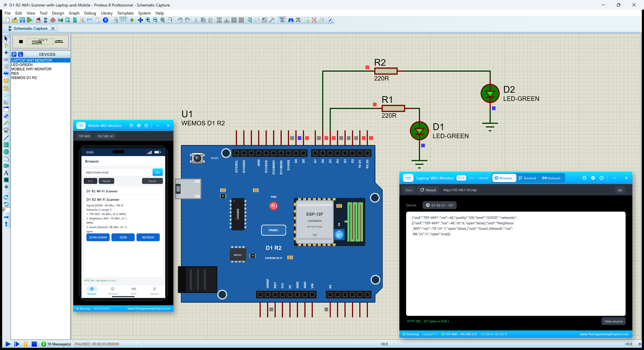644x350 pixels.
Task: Select the 2D graphics circle tool
Action: point(6,152)
